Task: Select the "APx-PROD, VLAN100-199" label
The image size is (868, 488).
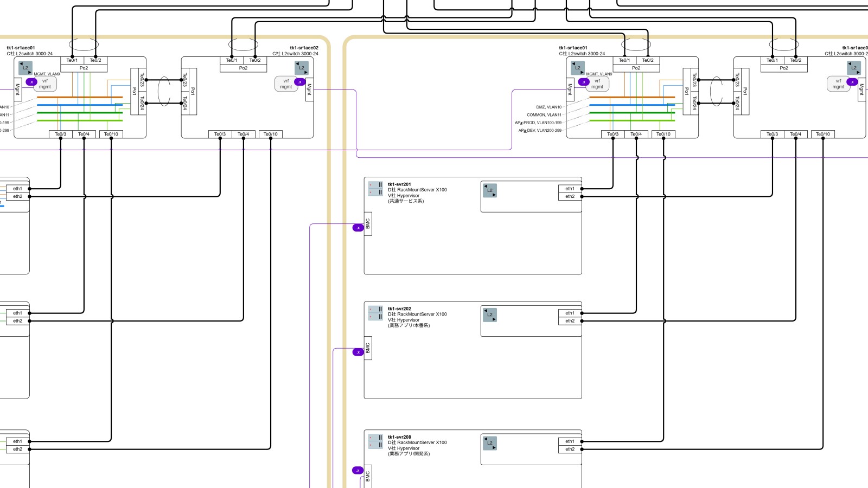Action: (538, 123)
